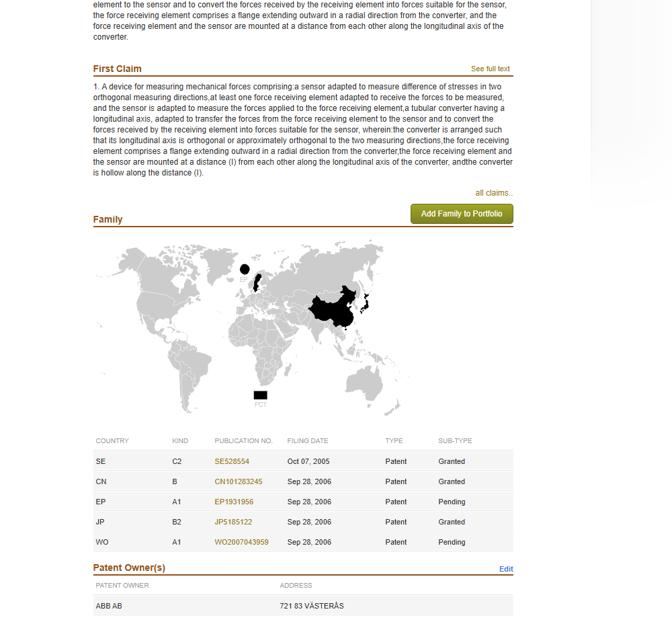
Task: Open publication EP1931956
Action: (234, 502)
